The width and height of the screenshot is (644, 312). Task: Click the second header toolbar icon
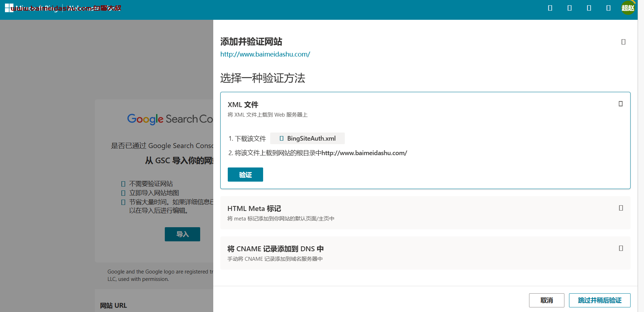point(569,8)
